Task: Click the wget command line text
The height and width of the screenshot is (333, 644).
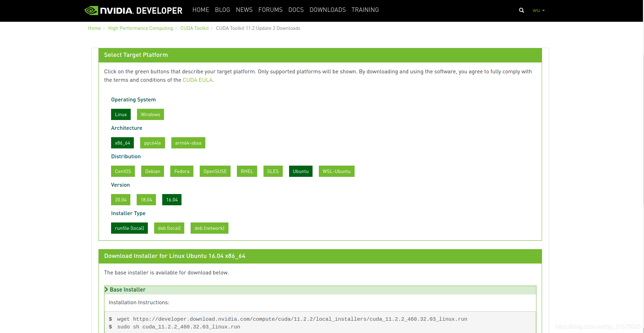Action: (x=292, y=319)
